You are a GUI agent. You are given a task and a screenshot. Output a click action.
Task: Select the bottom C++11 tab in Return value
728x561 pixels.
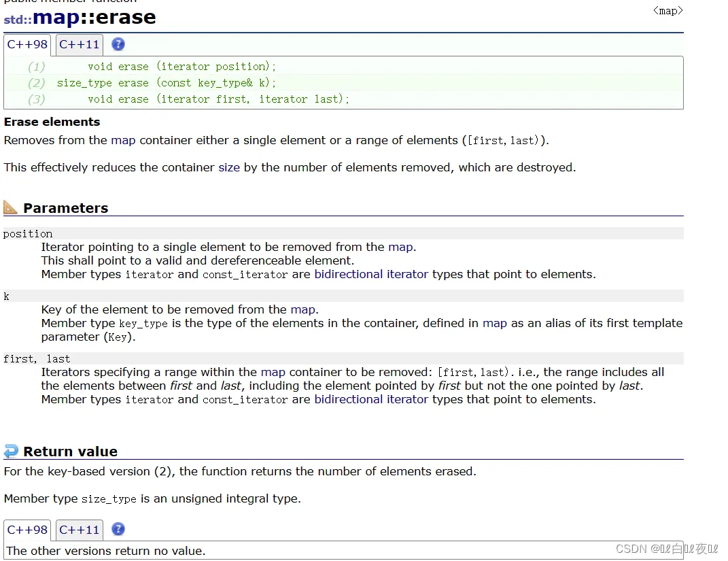click(80, 530)
